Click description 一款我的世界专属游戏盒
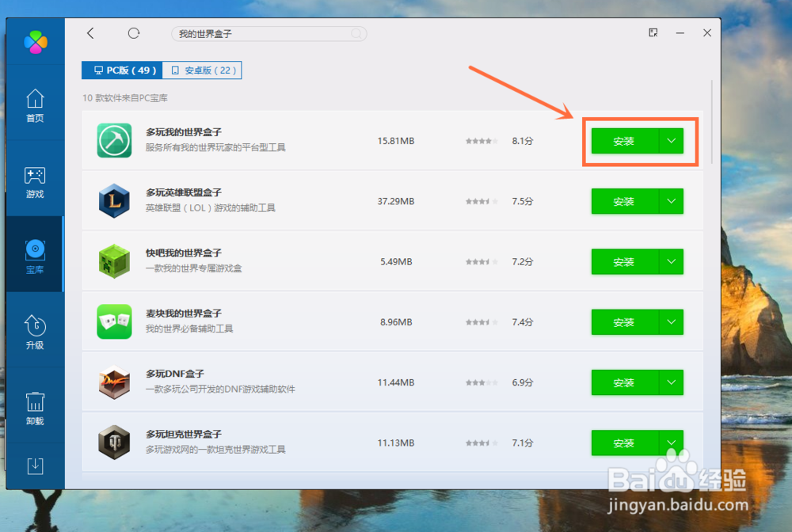The width and height of the screenshot is (792, 532). [193, 268]
